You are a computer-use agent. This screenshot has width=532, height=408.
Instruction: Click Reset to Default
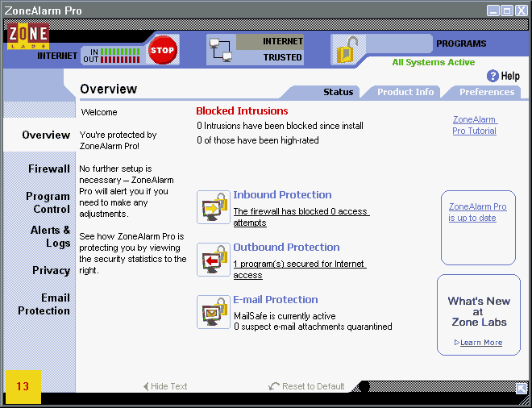306,386
